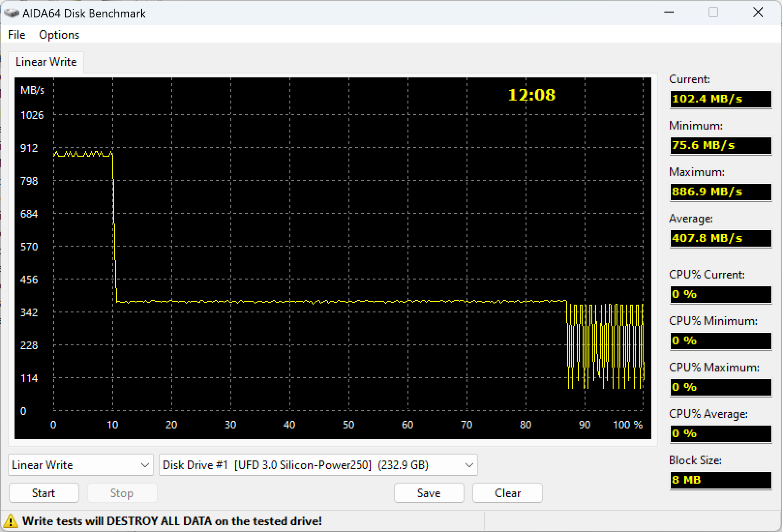The width and height of the screenshot is (782, 532).
Task: Click the Minimum value 75.6 MB/s
Action: point(721,146)
